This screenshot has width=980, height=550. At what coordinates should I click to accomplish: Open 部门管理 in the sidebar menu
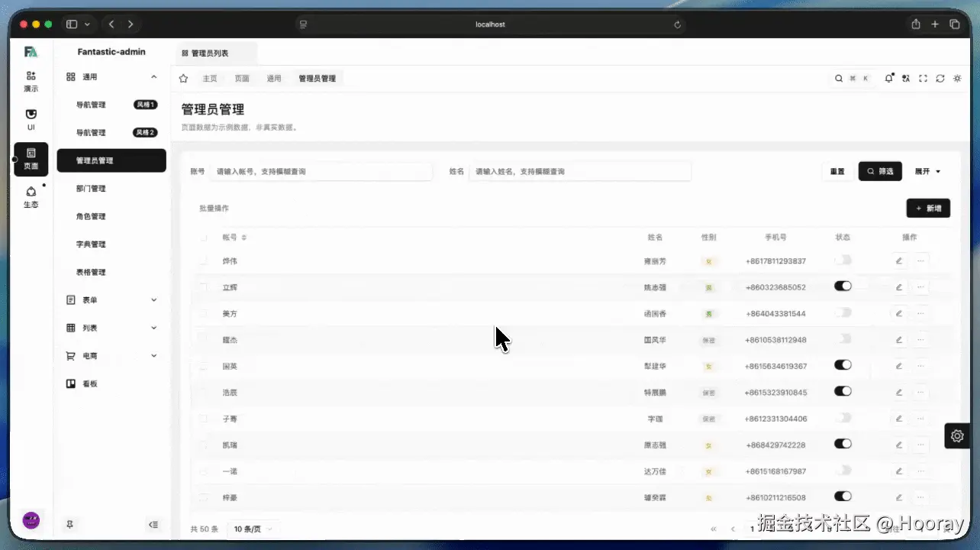[111, 189]
